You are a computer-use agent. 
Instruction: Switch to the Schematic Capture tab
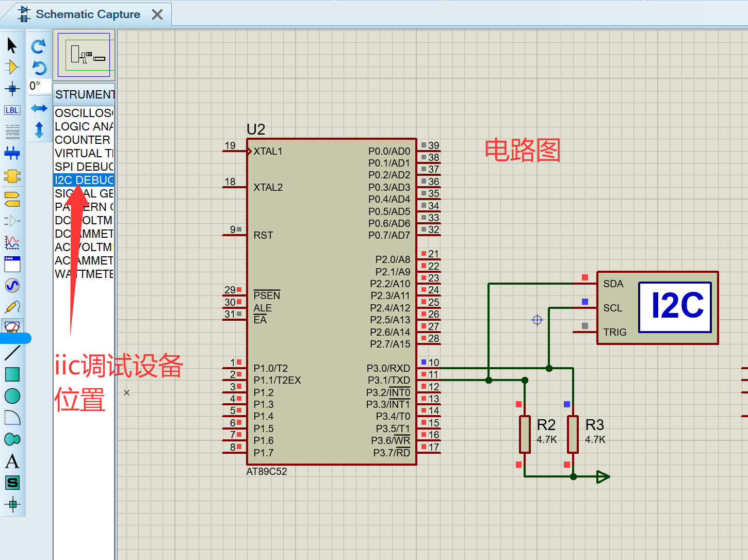point(88,14)
